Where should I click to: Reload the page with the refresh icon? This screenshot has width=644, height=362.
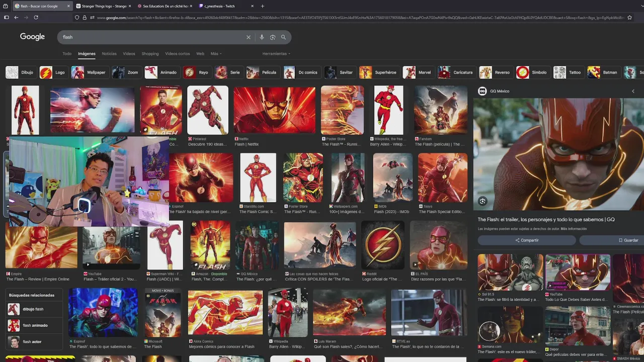pos(36,17)
